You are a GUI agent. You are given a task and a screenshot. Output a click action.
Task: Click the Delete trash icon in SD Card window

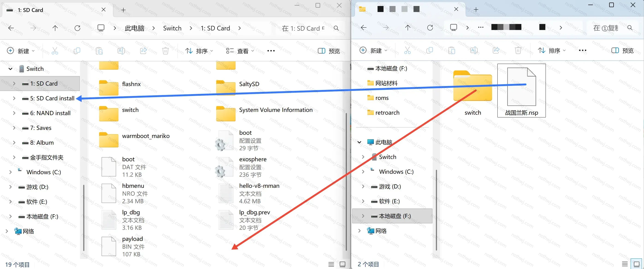coord(165,51)
